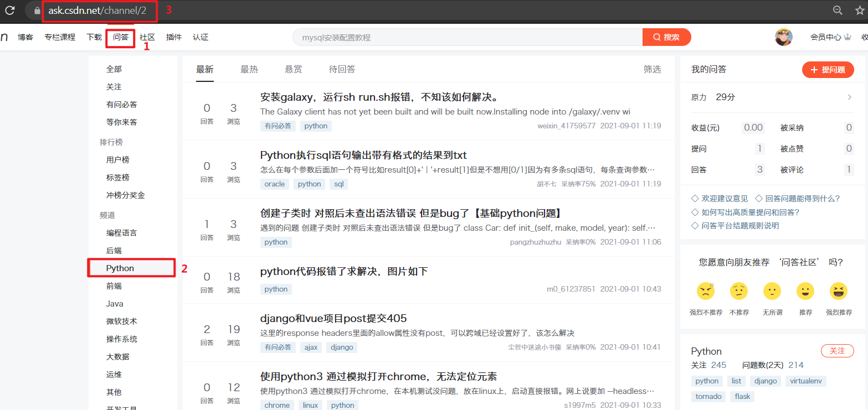The image size is (868, 410).
Task: Select the 编程语言 channel
Action: [122, 233]
